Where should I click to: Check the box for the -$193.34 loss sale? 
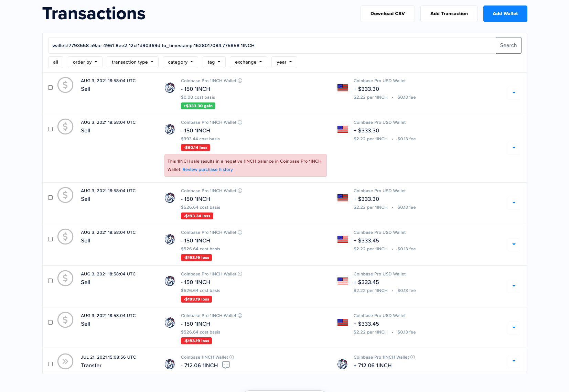coord(51,198)
